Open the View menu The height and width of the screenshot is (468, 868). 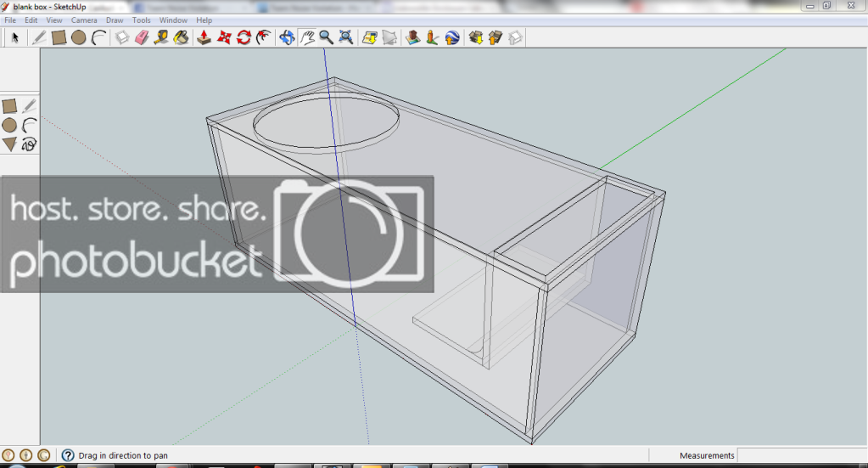tap(54, 20)
